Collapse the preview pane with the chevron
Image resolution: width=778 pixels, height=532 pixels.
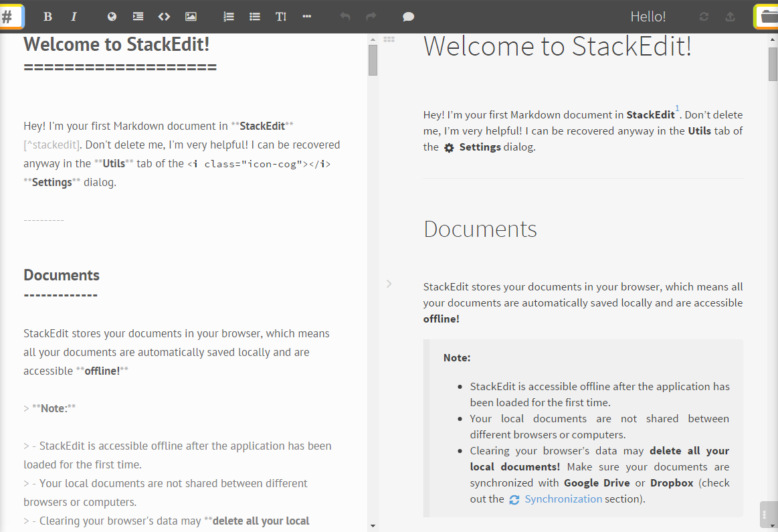[389, 284]
